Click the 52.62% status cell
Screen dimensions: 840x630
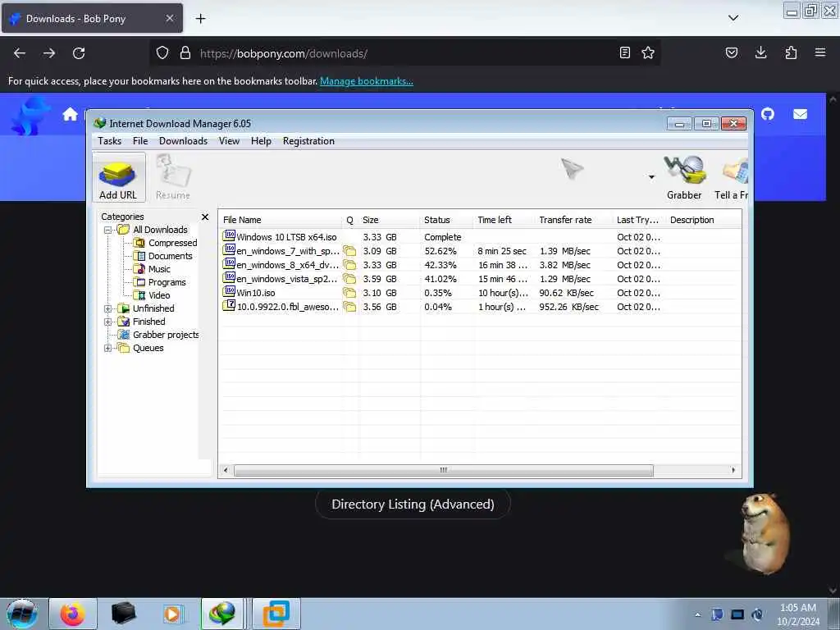click(441, 251)
